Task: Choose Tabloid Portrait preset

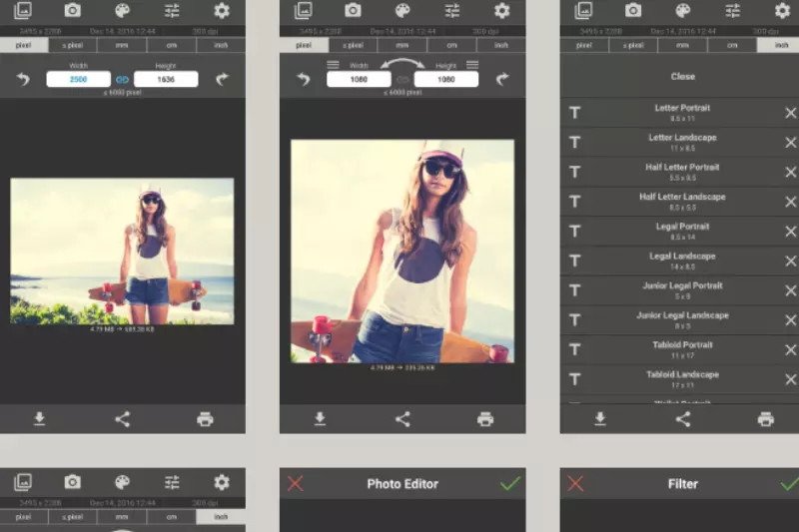Action: pos(682,349)
